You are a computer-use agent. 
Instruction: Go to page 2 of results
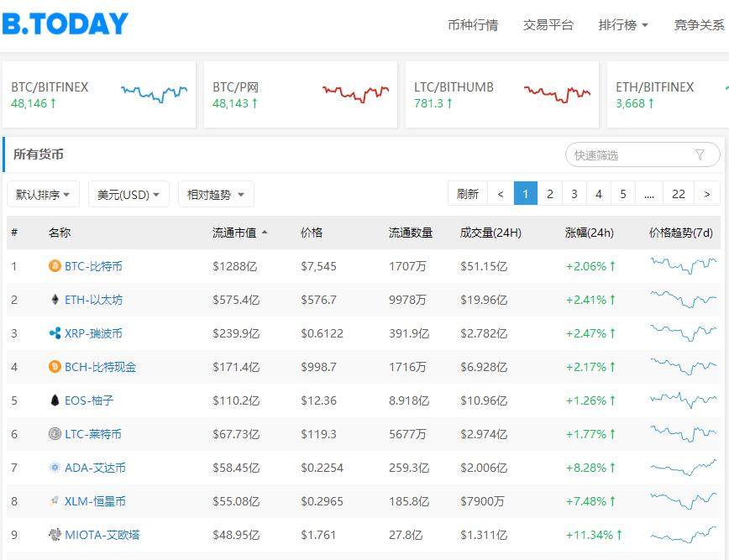tap(550, 193)
